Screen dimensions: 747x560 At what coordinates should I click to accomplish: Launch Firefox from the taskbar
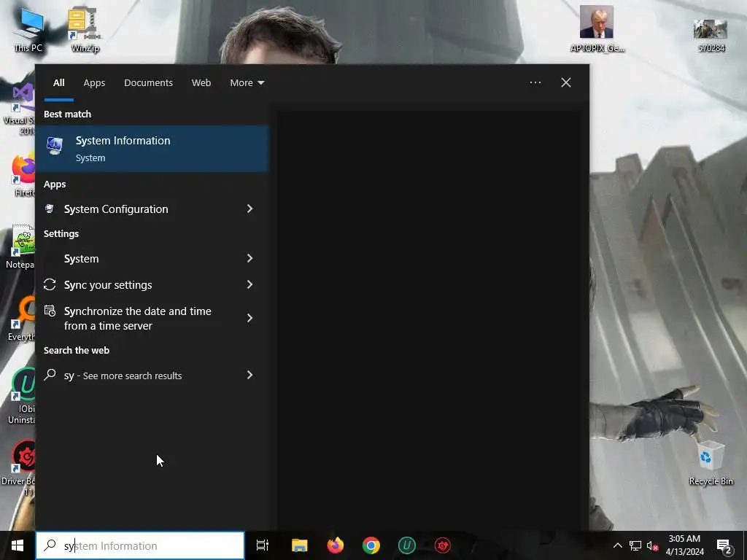336,545
